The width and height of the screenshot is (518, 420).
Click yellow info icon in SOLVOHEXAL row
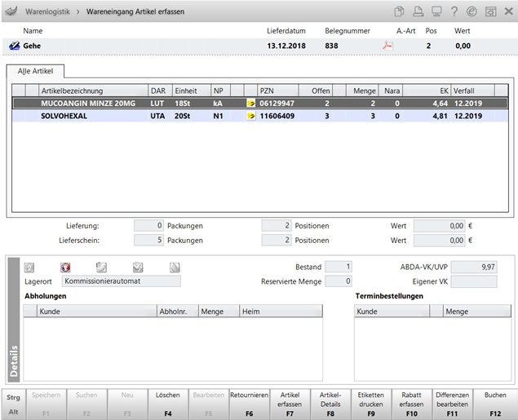[250, 116]
